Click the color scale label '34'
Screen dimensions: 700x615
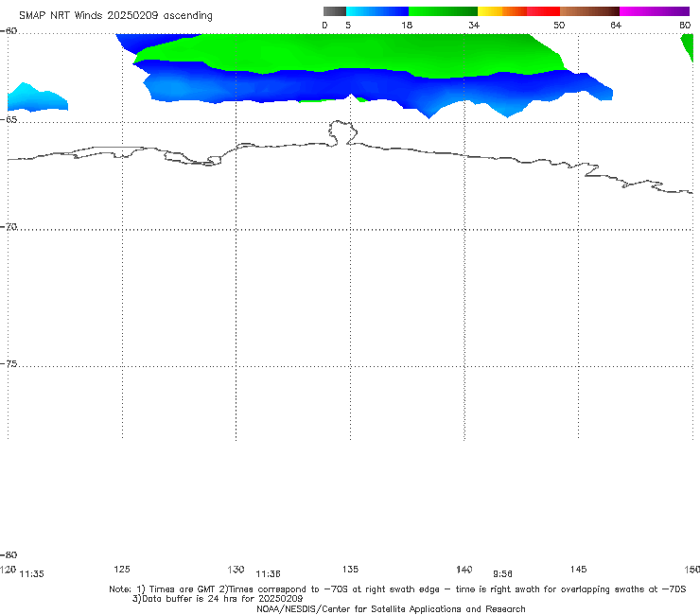tap(474, 26)
